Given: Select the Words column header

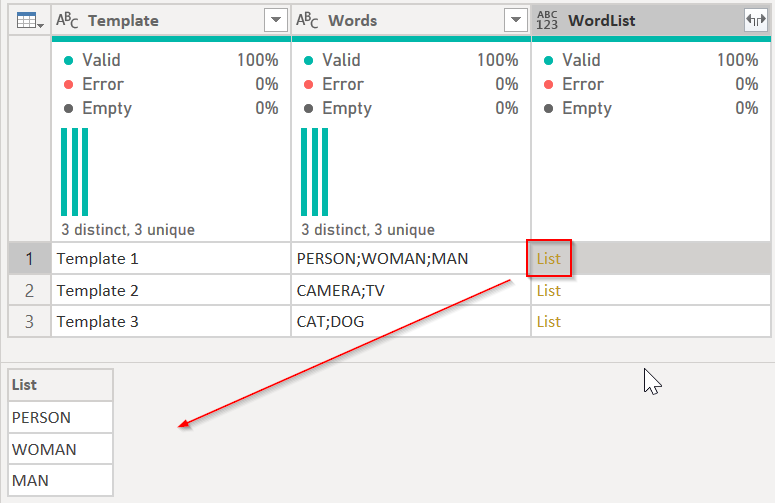Looking at the screenshot, I should [x=411, y=20].
